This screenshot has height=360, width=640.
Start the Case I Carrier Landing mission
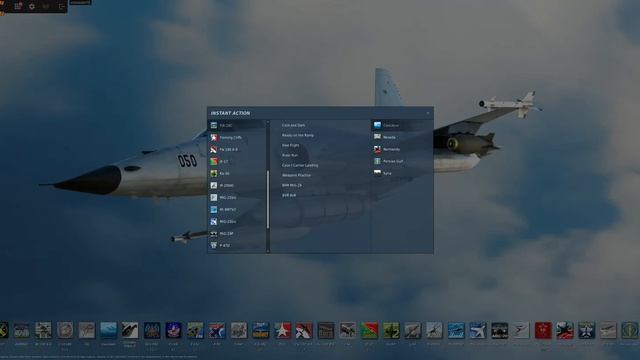[x=300, y=165]
